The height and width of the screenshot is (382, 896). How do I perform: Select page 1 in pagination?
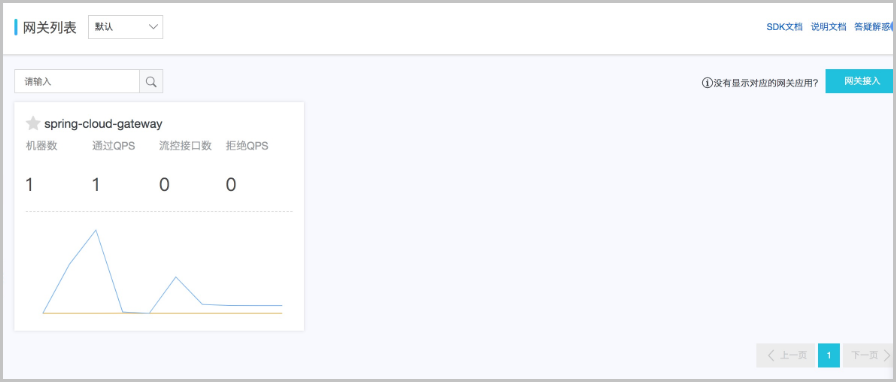829,356
